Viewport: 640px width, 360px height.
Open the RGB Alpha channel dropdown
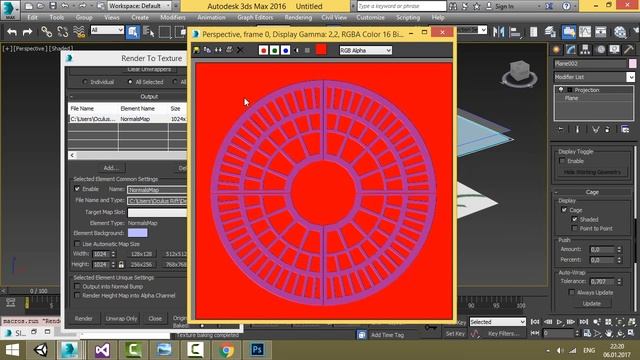coord(365,50)
